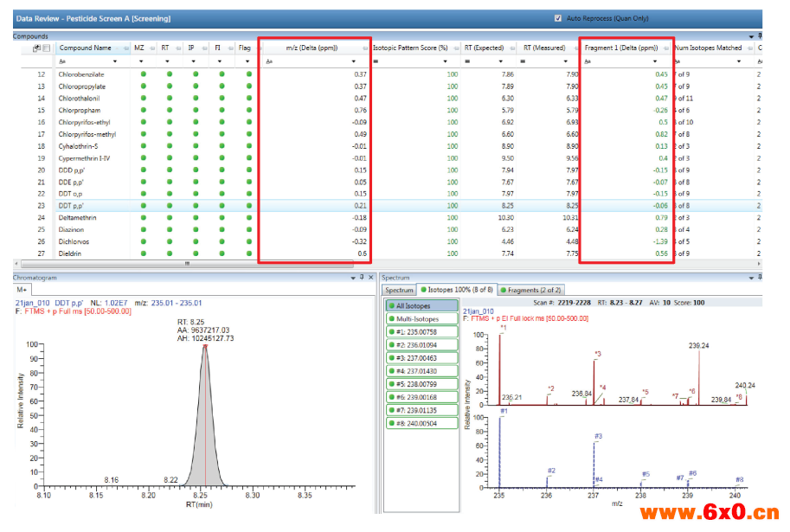Sort by the Compound Name column header

pyautogui.click(x=85, y=48)
